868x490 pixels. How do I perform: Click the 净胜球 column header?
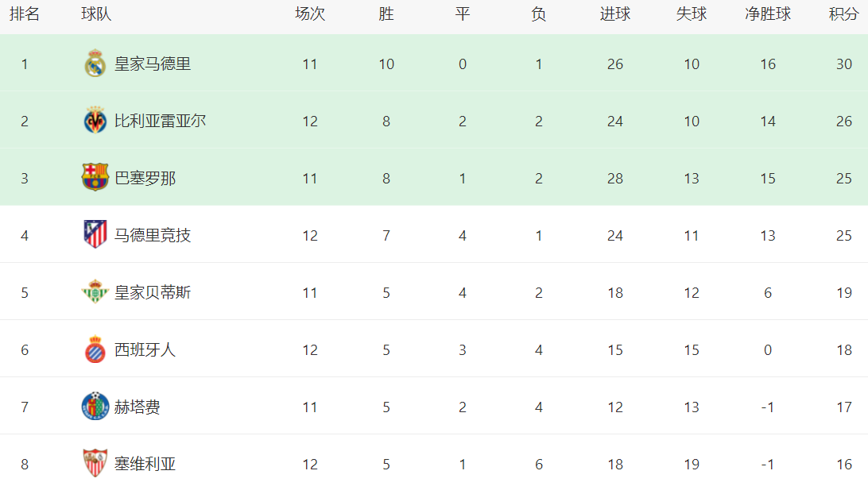[767, 14]
